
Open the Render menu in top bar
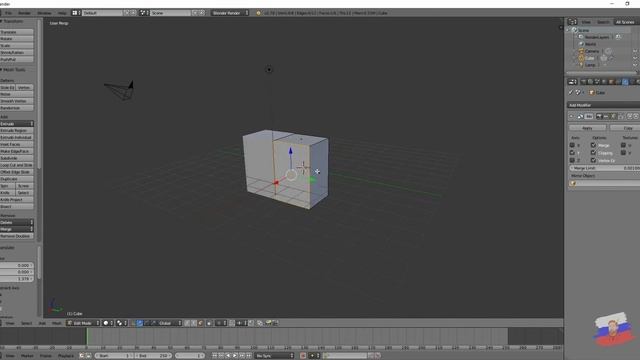pos(24,13)
